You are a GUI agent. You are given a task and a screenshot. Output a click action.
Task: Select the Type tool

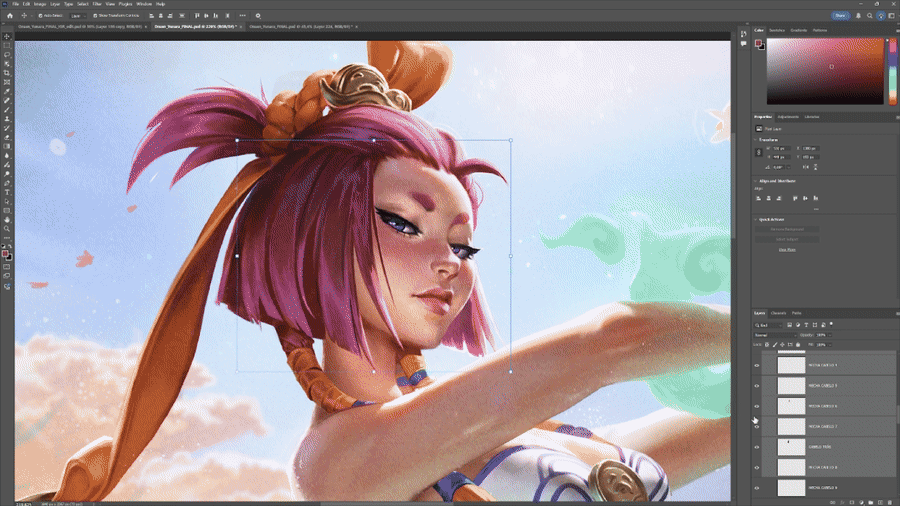(x=7, y=192)
